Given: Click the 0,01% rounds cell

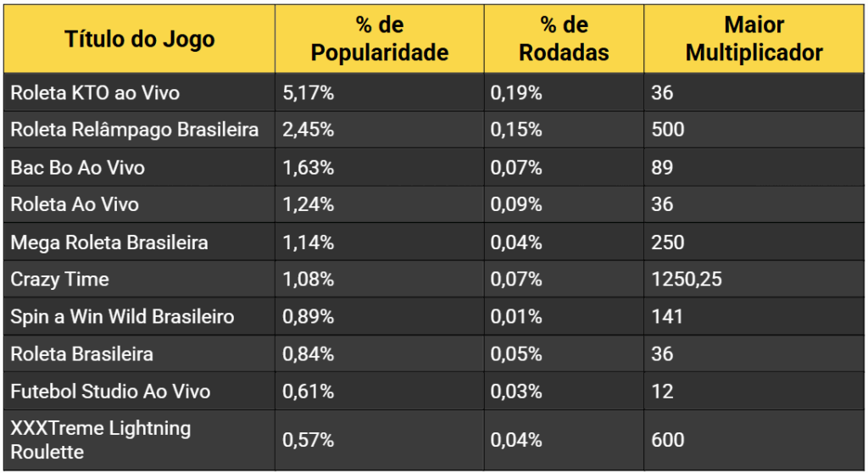Looking at the screenshot, I should [x=516, y=317].
